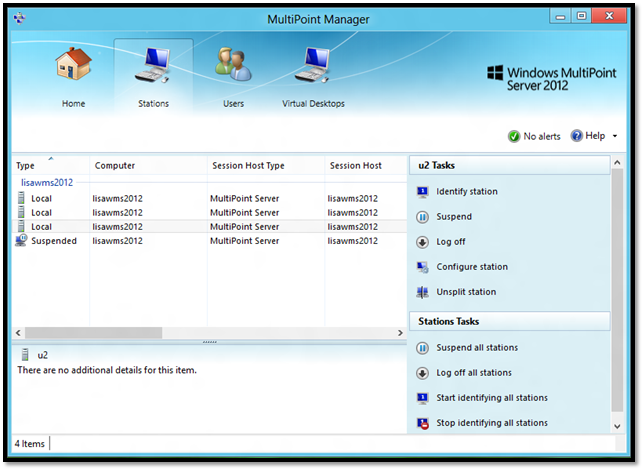Image resolution: width=644 pixels, height=471 pixels.
Task: Click the Suspend all stations link
Action: (477, 348)
